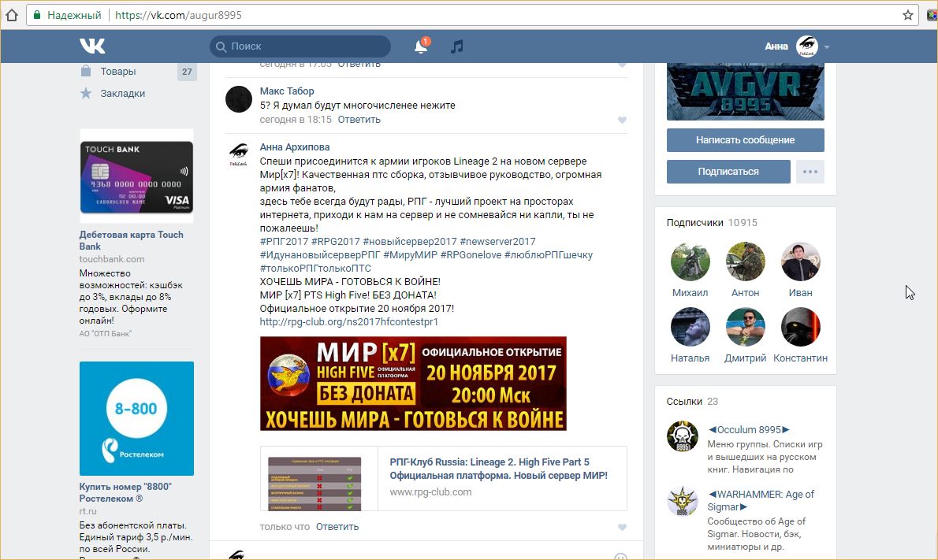
Task: Open notifications bell icon
Action: pos(421,46)
